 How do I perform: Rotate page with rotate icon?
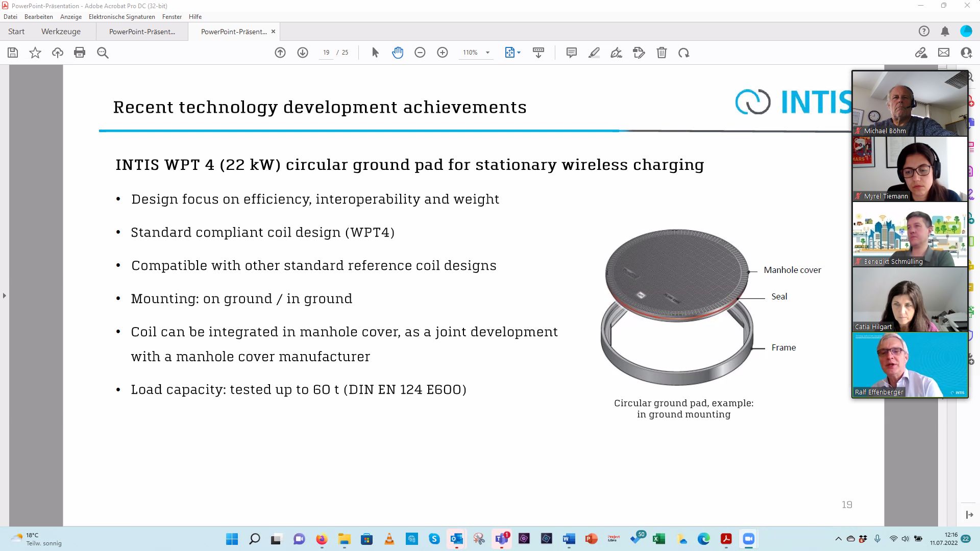(684, 53)
